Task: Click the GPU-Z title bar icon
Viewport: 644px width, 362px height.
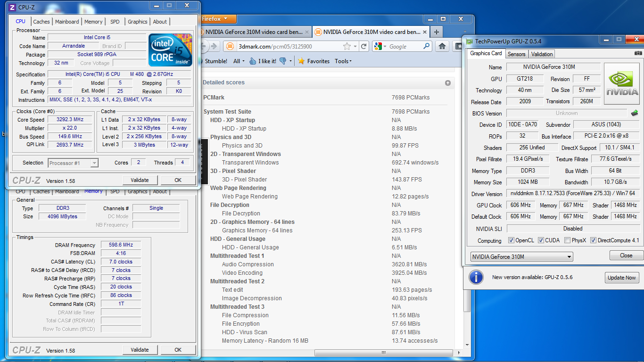Action: [469, 41]
